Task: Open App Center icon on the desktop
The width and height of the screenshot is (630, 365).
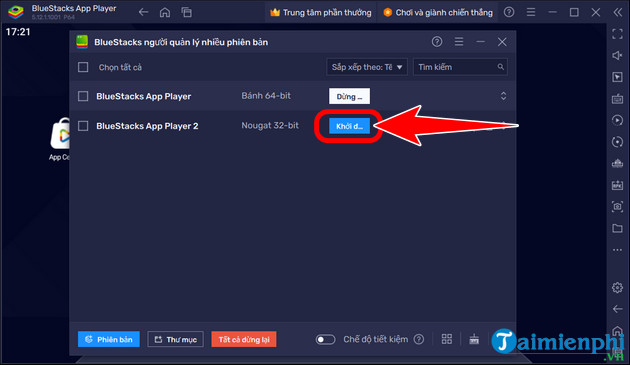Action: [x=60, y=139]
